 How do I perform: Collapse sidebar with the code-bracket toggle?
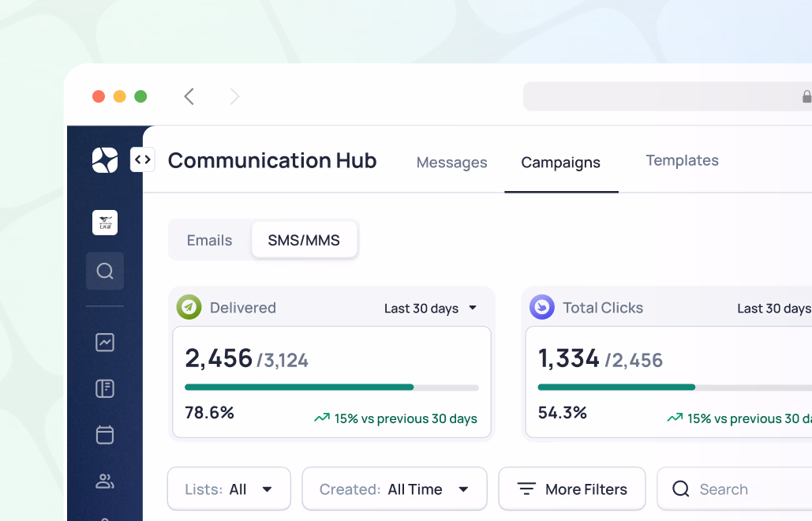(x=142, y=159)
